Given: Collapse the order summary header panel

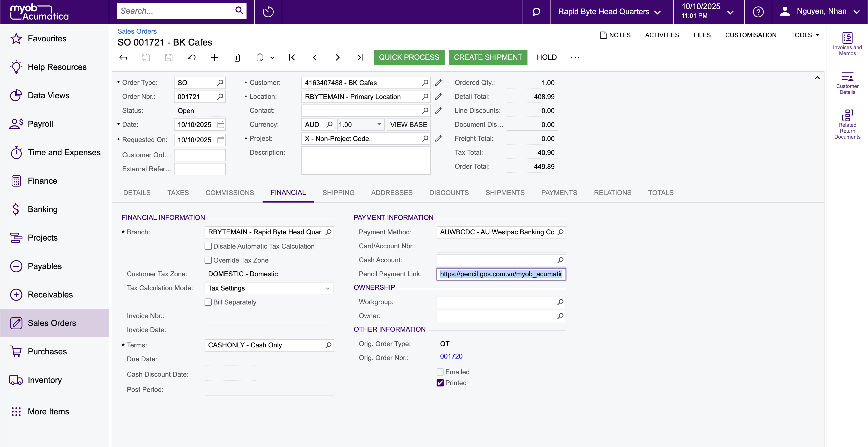Looking at the screenshot, I should [817, 78].
